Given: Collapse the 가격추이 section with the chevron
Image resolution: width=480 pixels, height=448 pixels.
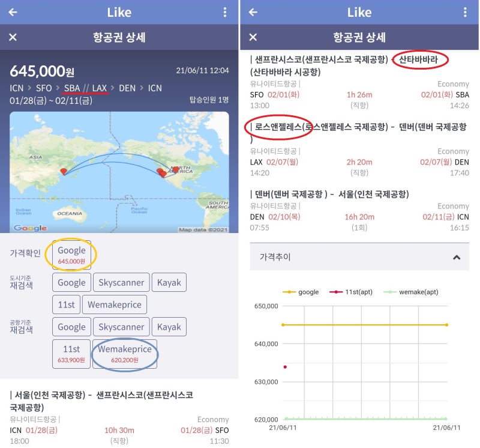Looking at the screenshot, I should click(x=456, y=257).
